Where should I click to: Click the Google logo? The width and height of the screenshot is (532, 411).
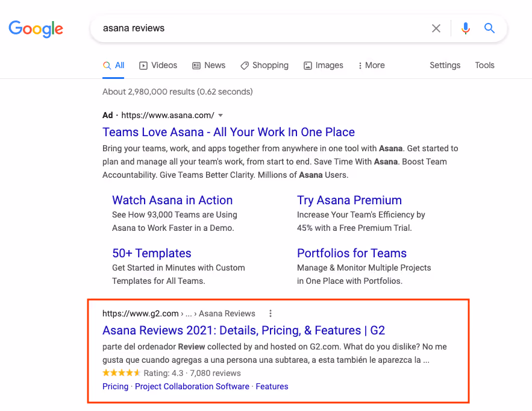[36, 29]
